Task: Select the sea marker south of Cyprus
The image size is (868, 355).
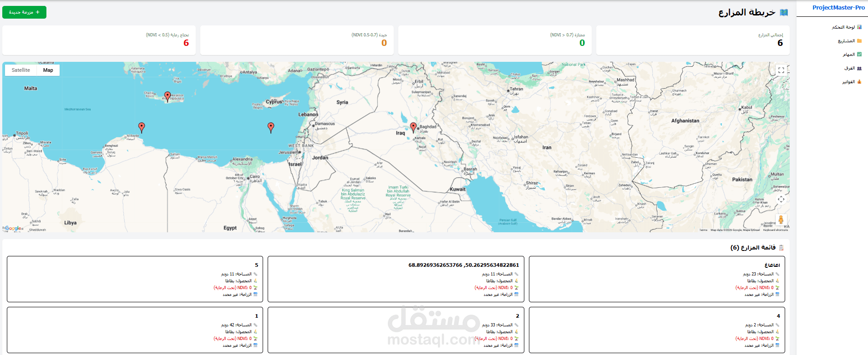Action: pyautogui.click(x=271, y=127)
